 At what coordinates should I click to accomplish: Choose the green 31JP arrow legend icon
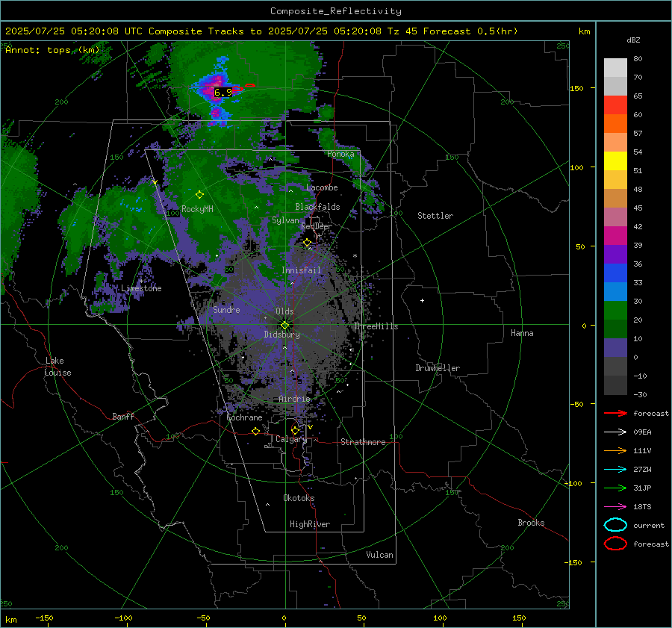coord(615,488)
